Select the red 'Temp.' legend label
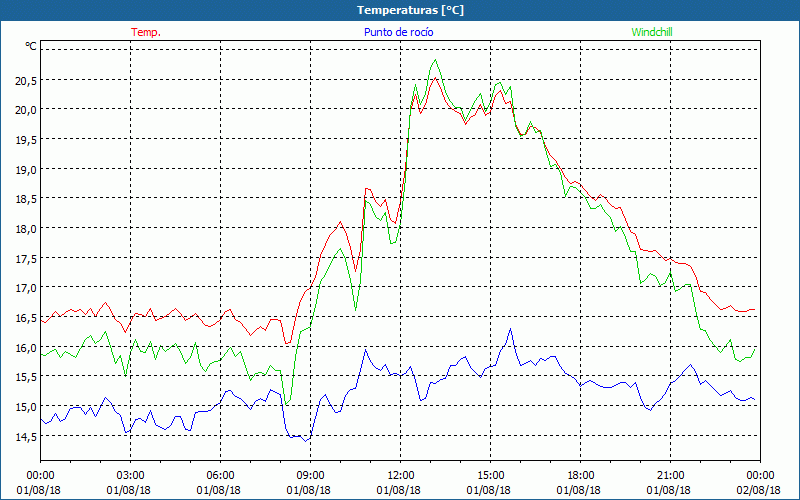The height and width of the screenshot is (500, 800). pyautogui.click(x=146, y=32)
